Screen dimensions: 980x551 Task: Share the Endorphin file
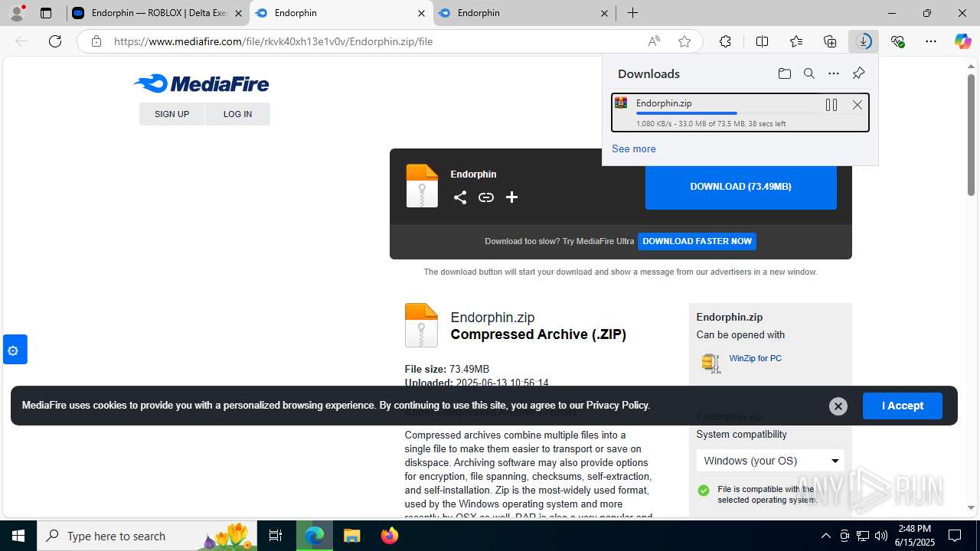pyautogui.click(x=459, y=197)
